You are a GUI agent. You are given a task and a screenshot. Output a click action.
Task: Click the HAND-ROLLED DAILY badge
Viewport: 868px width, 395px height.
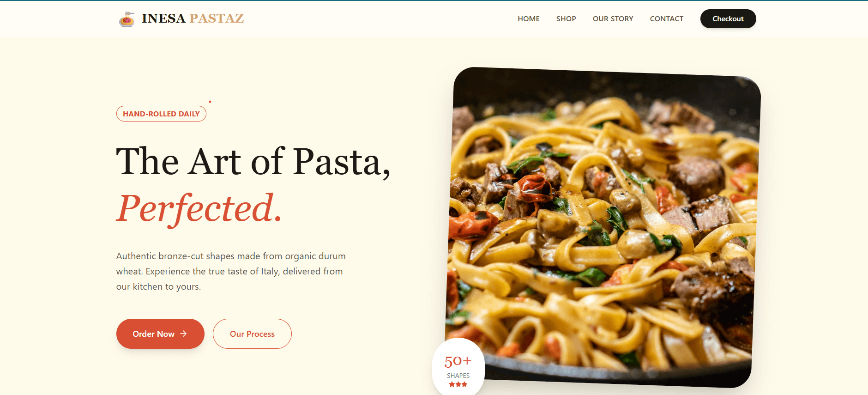click(x=161, y=114)
